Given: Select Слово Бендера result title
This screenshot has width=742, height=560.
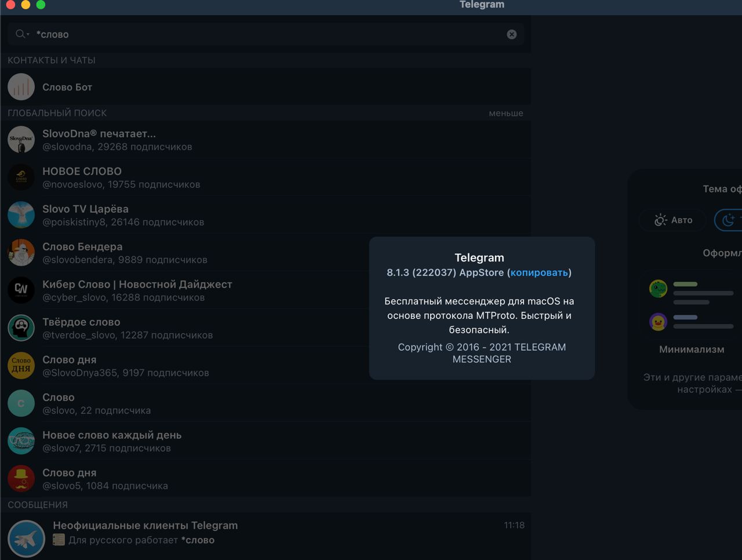Looking at the screenshot, I should [82, 246].
